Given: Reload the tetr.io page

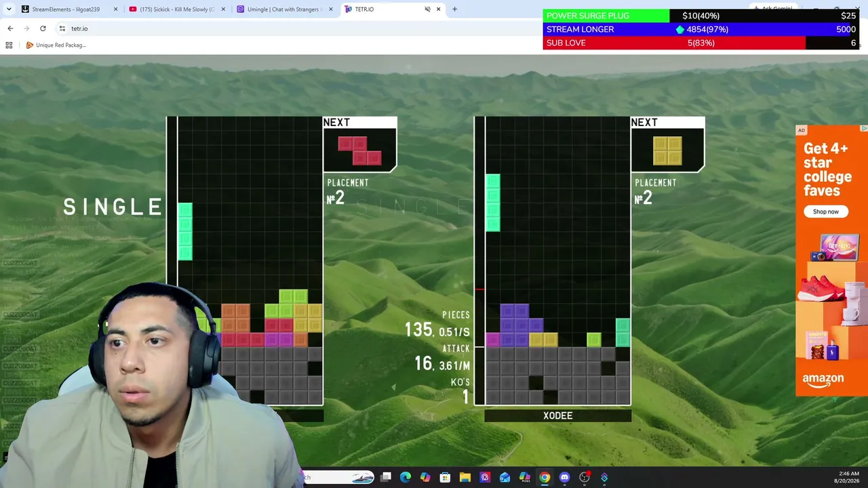Looking at the screenshot, I should pos(43,28).
